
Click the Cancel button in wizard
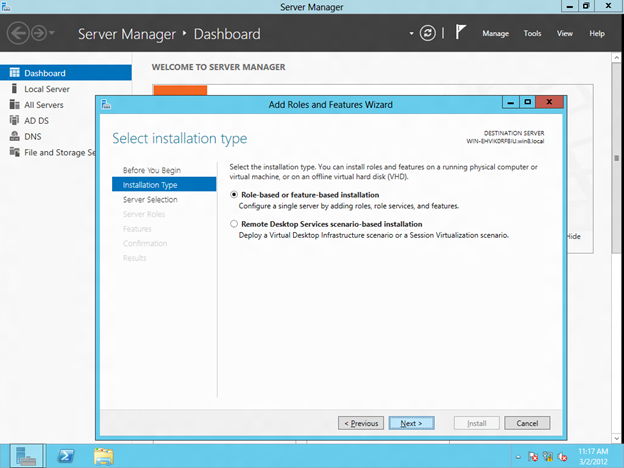527,423
